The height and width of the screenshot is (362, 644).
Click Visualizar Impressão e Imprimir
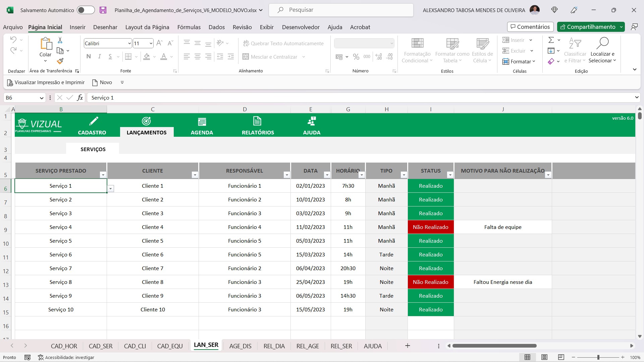(x=46, y=82)
